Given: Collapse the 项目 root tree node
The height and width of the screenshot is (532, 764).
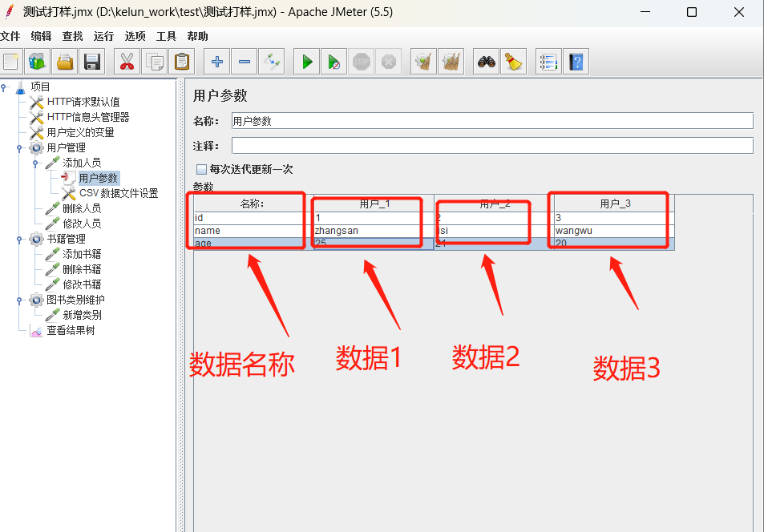Looking at the screenshot, I should [3, 87].
